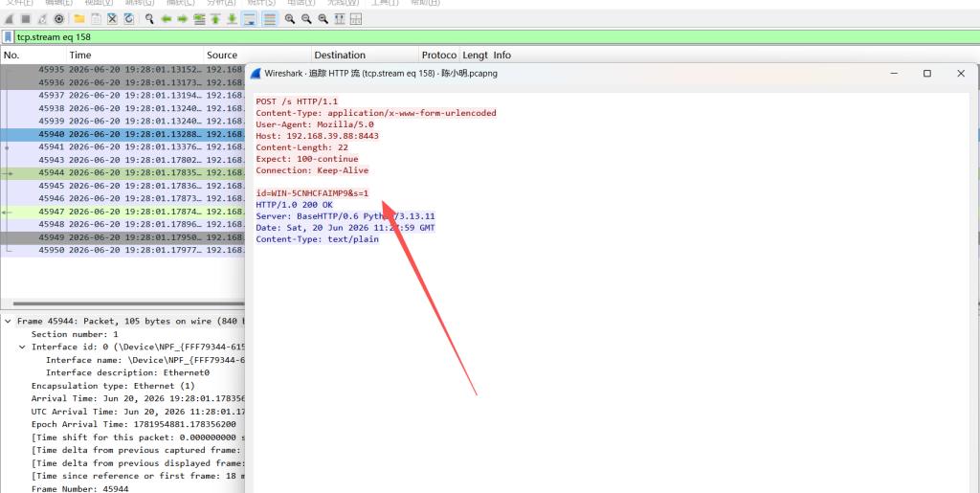Click 'Content-Type: text/plain' response line

pos(317,238)
